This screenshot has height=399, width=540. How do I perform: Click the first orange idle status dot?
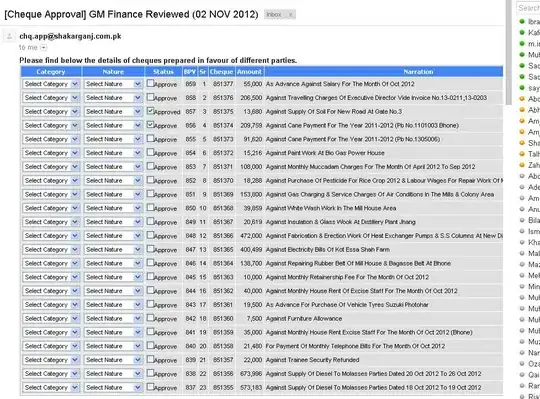[x=522, y=99]
